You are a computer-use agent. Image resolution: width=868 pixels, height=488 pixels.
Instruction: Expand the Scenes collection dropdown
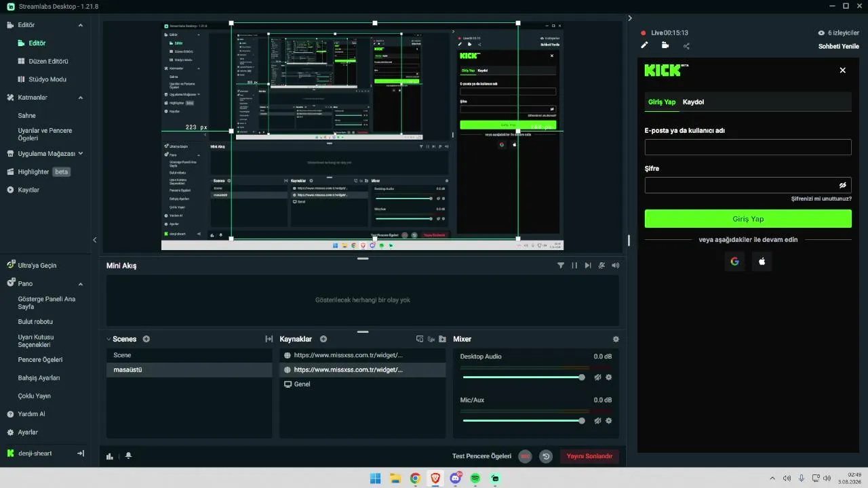coord(108,339)
